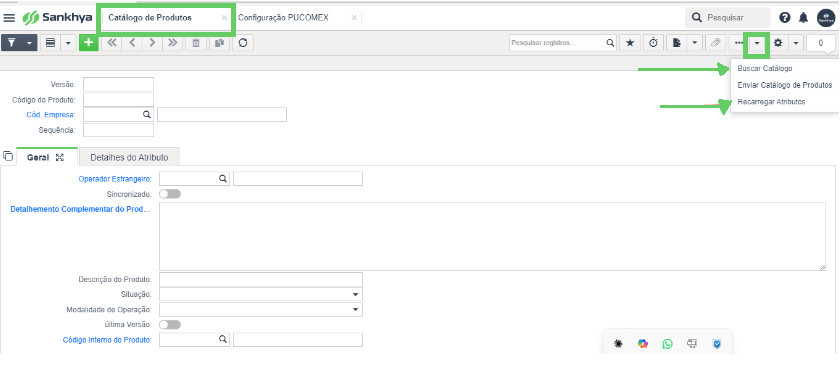The height and width of the screenshot is (372, 840).
Task: Expand the gear settings dropdown arrow
Action: (796, 43)
